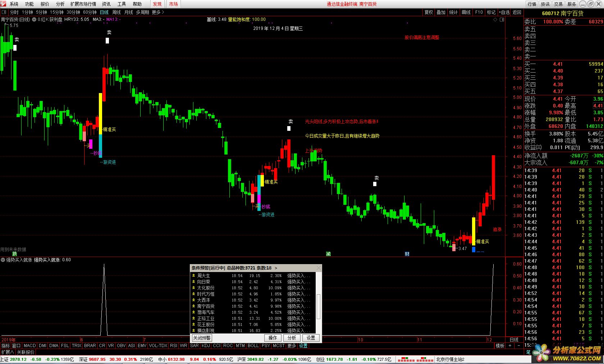604x364 pixels.
Task: Click the 分析 button in the warning popup
Action: click(292, 338)
